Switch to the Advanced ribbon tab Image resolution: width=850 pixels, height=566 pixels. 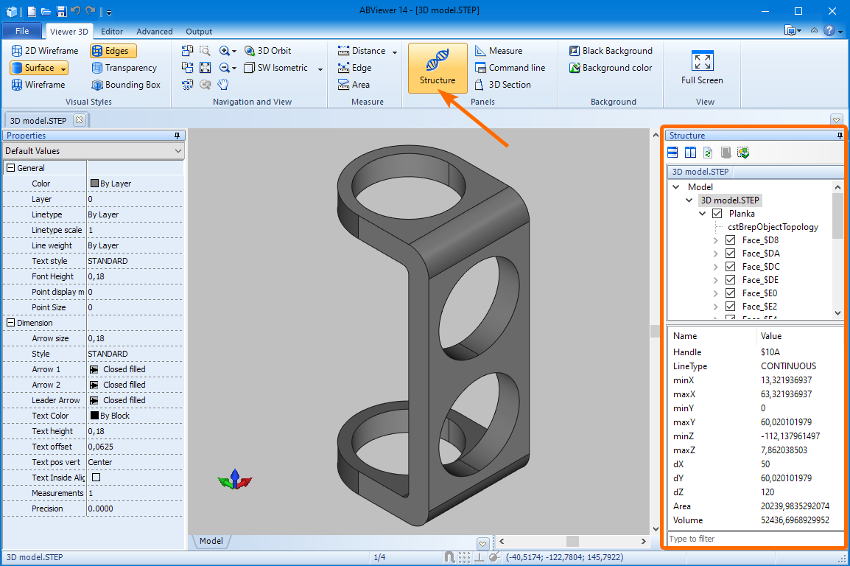pyautogui.click(x=154, y=31)
